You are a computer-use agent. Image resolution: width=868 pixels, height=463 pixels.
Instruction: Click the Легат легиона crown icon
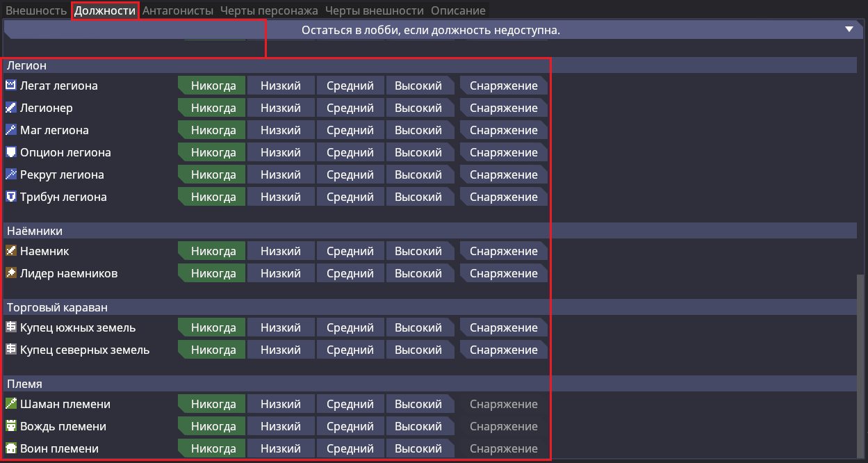[x=11, y=86]
